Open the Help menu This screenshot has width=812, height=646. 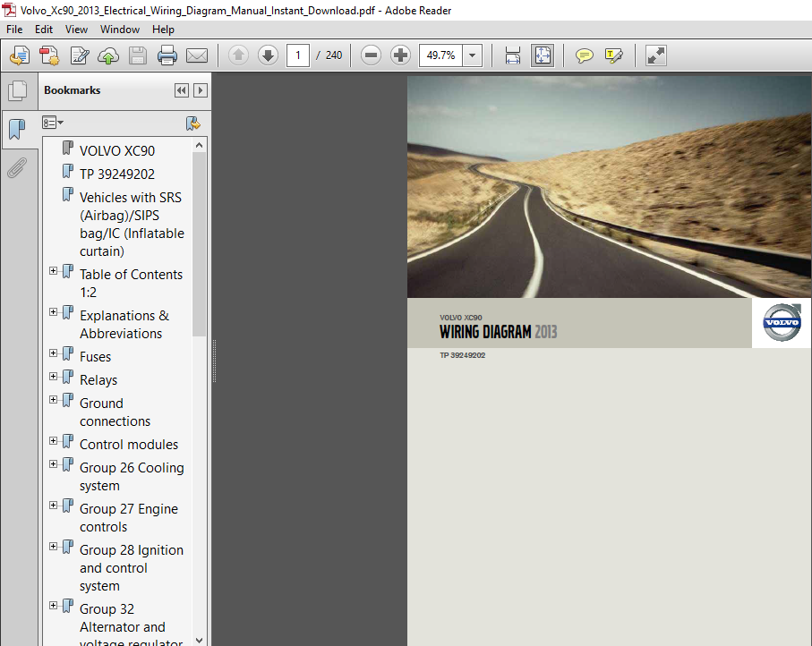[163, 30]
